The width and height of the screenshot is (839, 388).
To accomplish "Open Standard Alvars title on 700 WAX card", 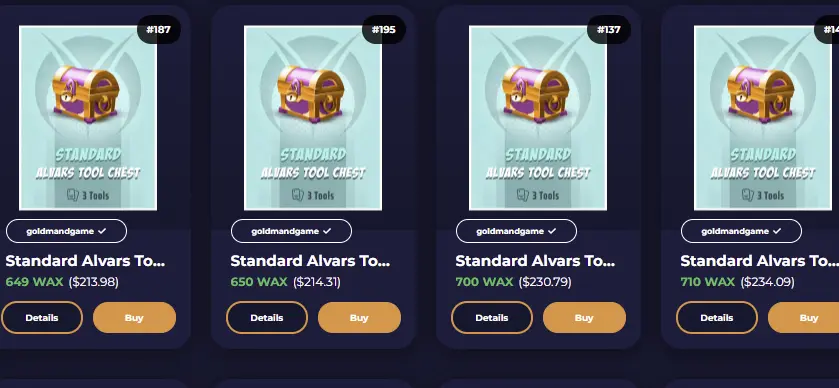I will tap(535, 261).
